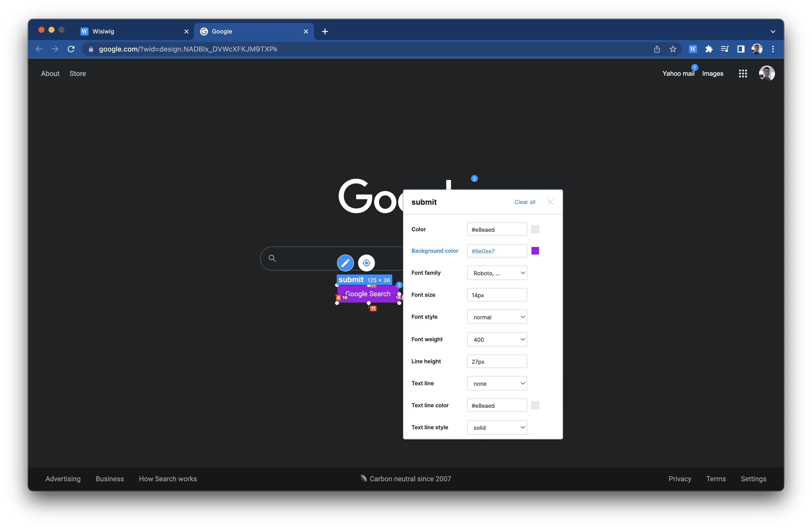This screenshot has width=812, height=528.
Task: Open the Font family dropdown
Action: coord(497,273)
